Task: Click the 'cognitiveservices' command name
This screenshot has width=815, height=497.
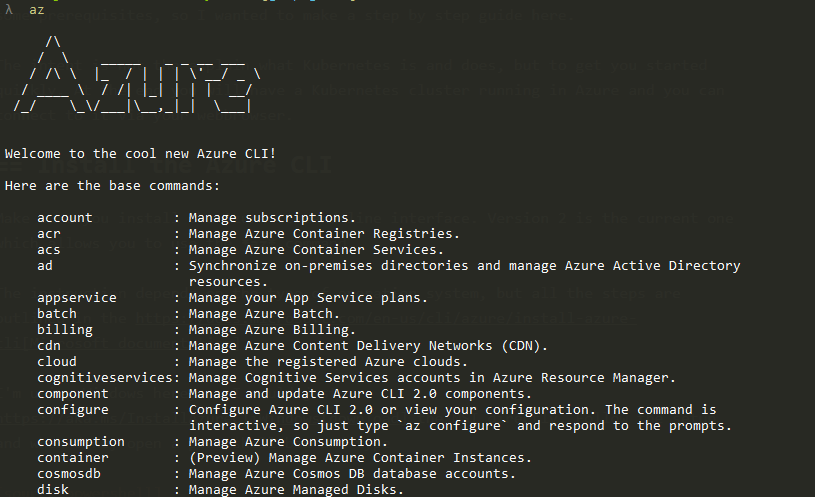Action: 105,377
